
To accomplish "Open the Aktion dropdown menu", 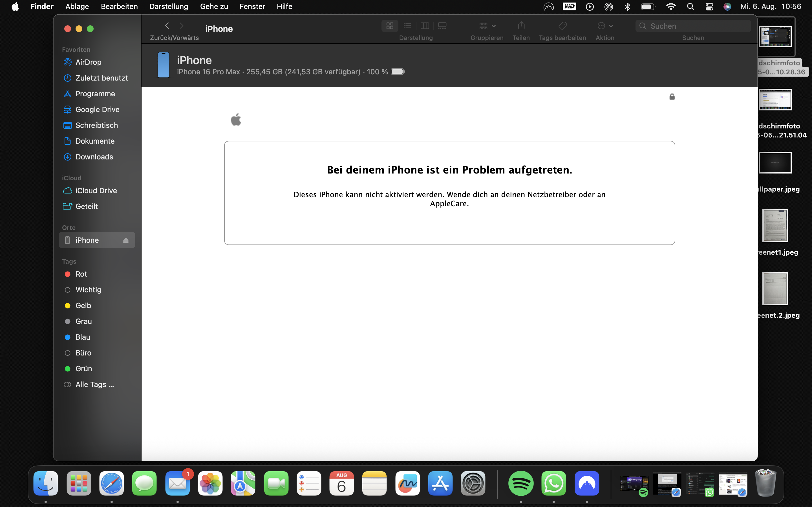I will pyautogui.click(x=605, y=26).
